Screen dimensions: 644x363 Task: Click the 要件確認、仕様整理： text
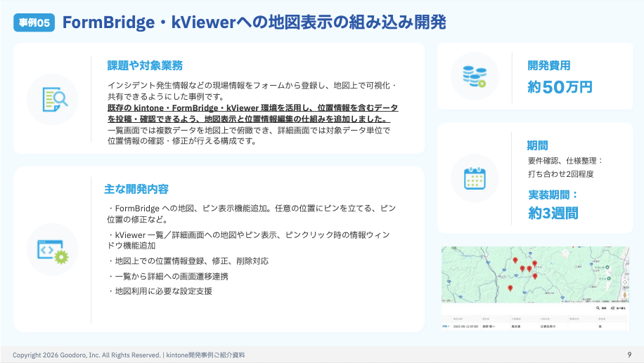tap(565, 161)
